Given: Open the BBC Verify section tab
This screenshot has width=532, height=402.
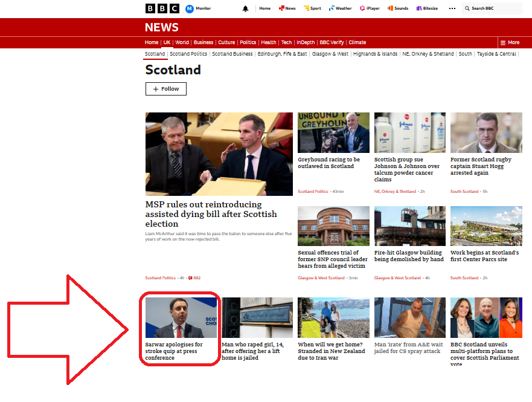Looking at the screenshot, I should click(332, 42).
